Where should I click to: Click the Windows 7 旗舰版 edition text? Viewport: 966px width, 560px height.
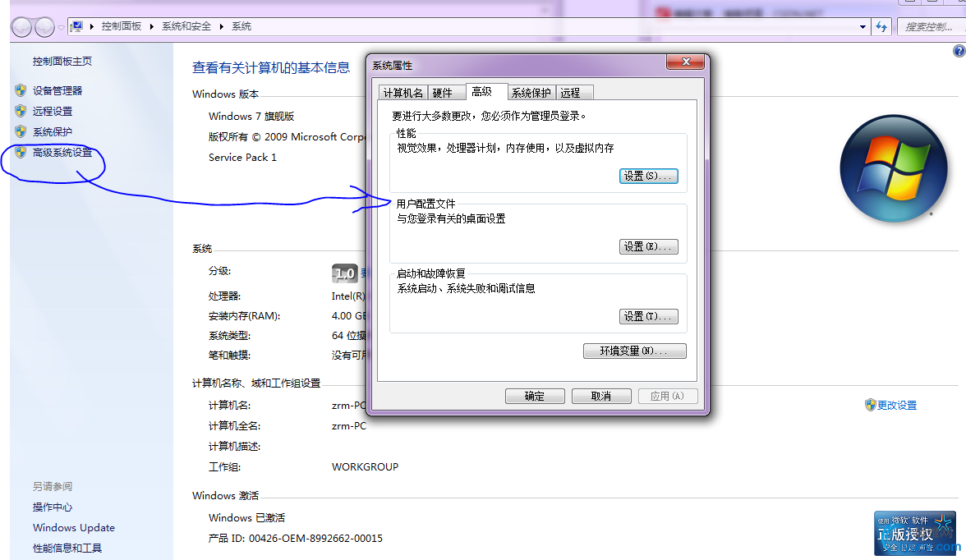tap(251, 116)
